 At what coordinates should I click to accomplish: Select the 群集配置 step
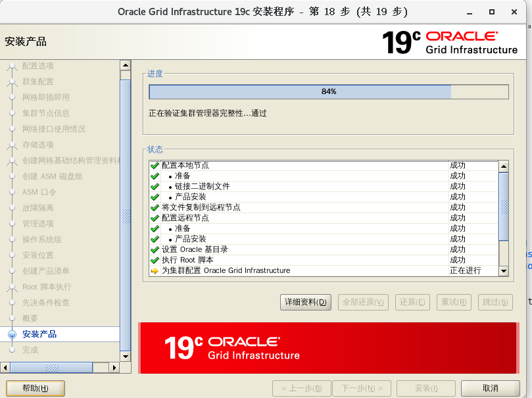click(38, 82)
